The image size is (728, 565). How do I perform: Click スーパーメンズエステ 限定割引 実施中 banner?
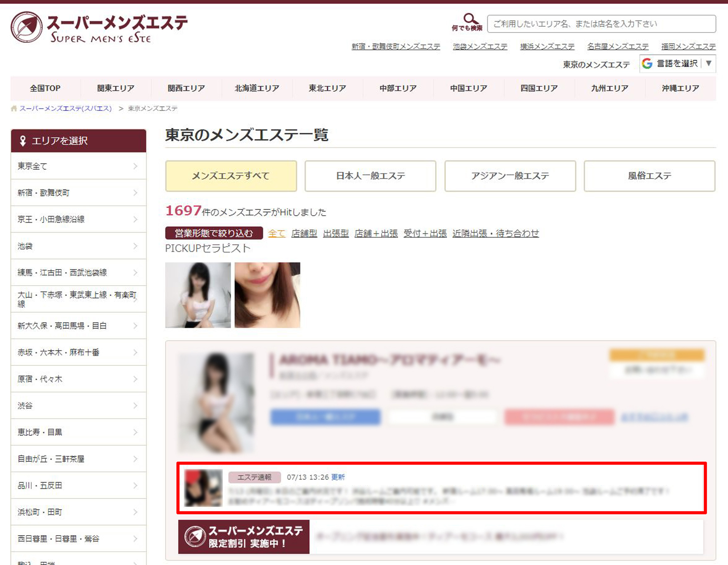[244, 537]
